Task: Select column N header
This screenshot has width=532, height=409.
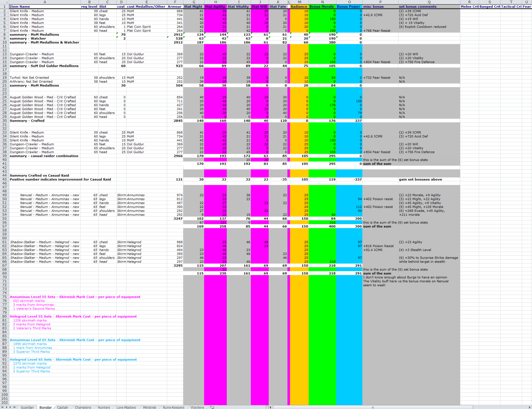Action: point(322,2)
